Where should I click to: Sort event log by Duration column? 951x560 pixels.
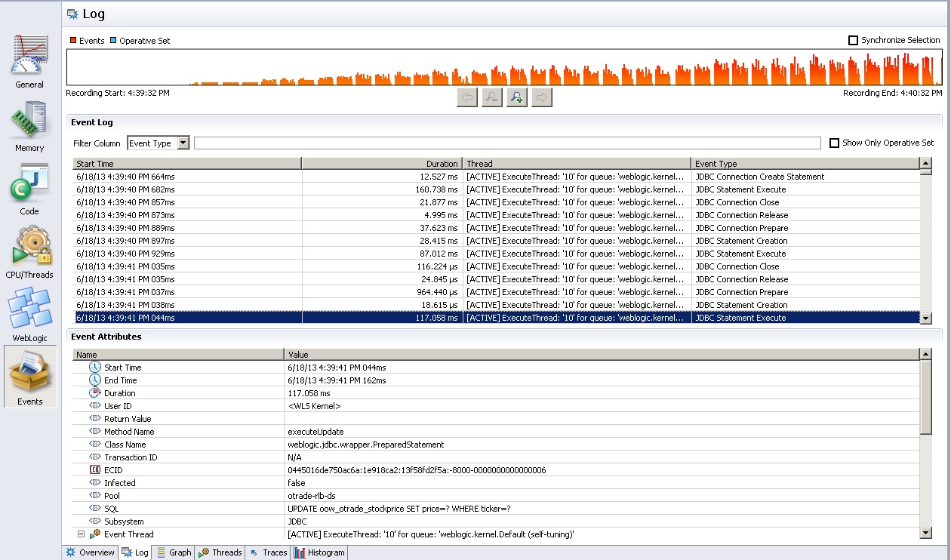[382, 164]
